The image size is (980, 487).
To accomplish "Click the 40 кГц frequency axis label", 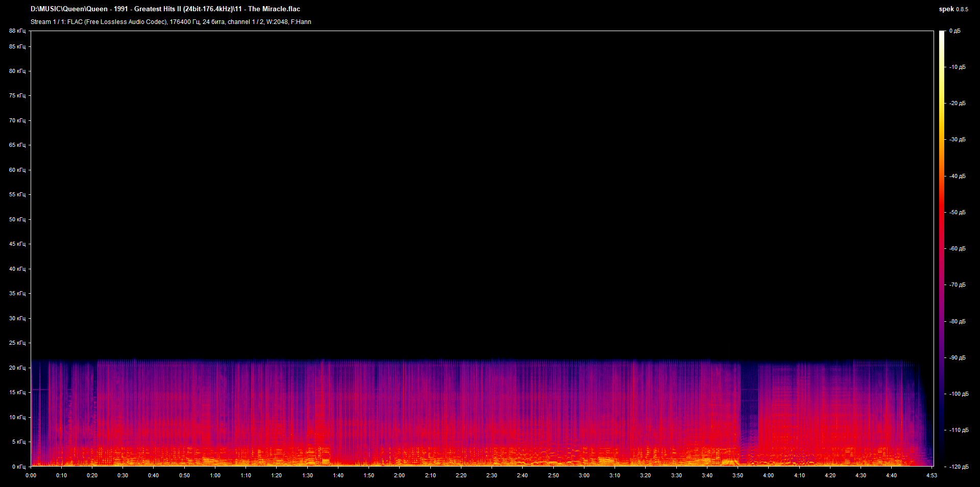I will (17, 269).
